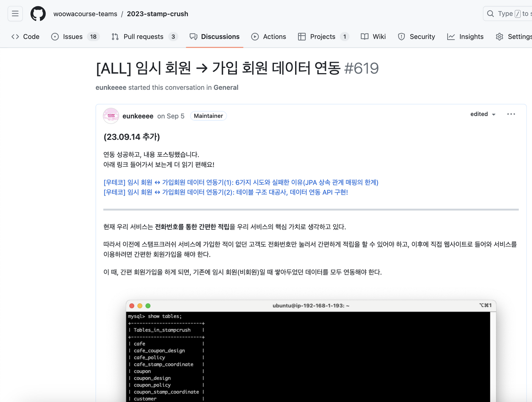Click the Pull requests icon
The image size is (532, 402).
[115, 37]
